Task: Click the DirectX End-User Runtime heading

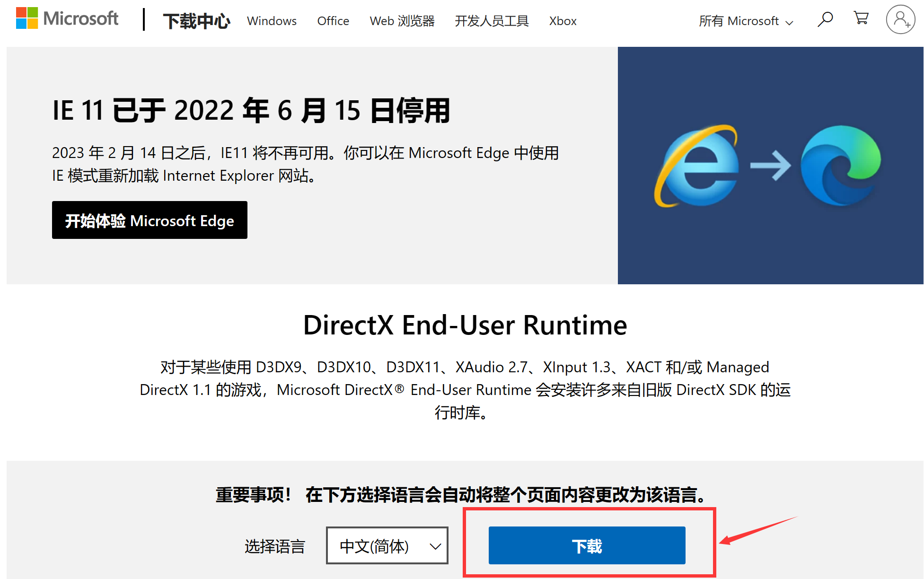Action: (x=465, y=325)
